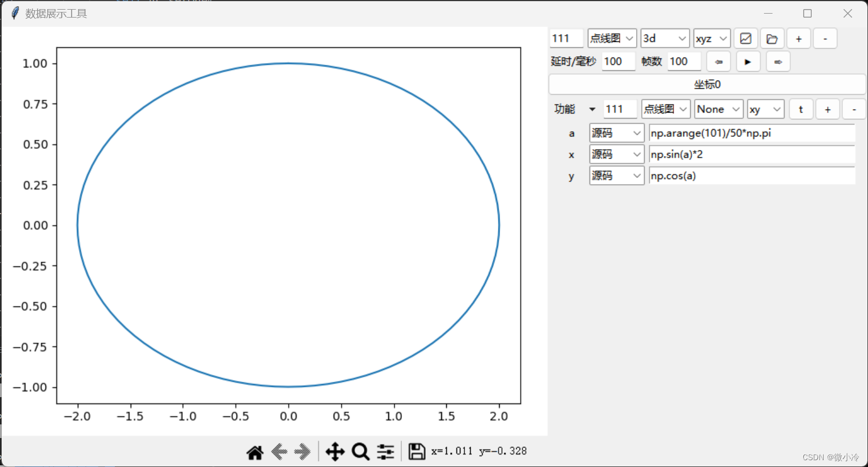Click the top subplot 111 input field
This screenshot has width=868, height=467.
point(567,39)
